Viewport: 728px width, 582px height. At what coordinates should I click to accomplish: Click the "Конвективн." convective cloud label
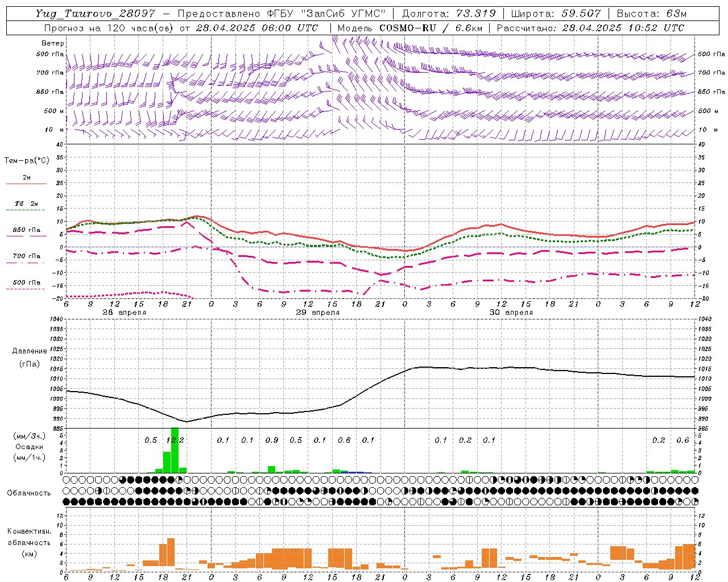pos(29,531)
